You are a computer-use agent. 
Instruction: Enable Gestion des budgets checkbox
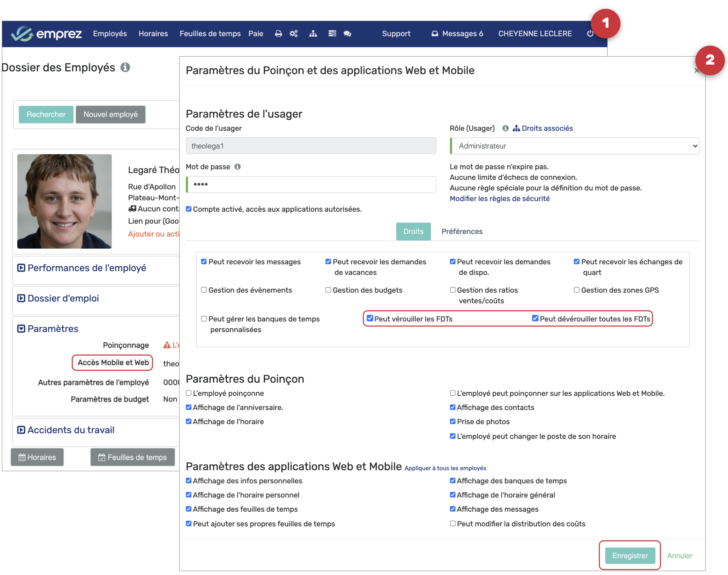coord(328,290)
